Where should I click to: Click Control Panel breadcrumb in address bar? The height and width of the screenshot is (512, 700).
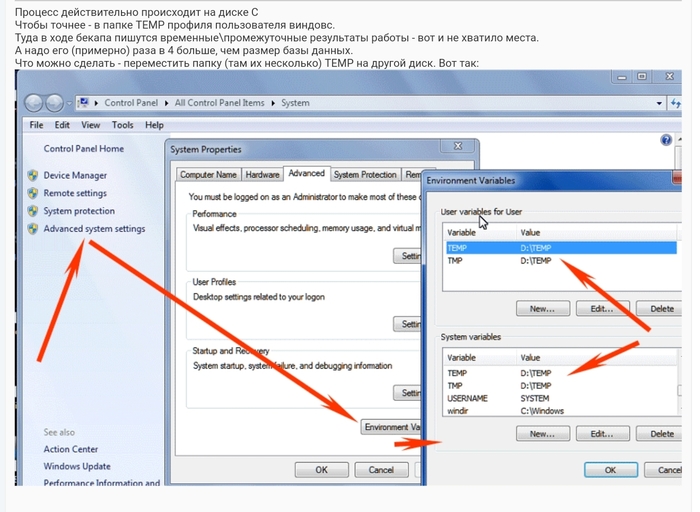pyautogui.click(x=131, y=103)
